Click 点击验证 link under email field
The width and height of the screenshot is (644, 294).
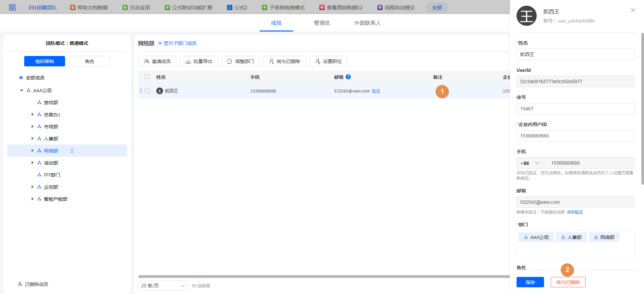tap(575, 212)
